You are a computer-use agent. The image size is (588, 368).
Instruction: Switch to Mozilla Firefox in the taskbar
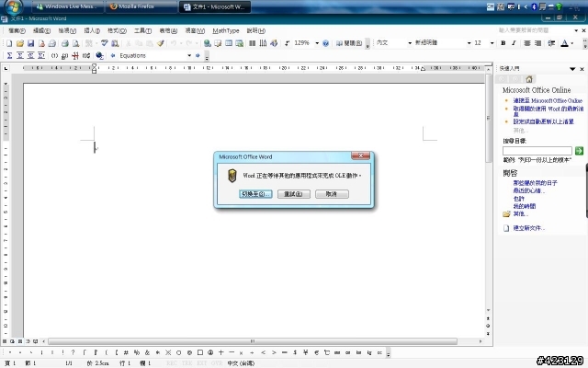point(141,6)
